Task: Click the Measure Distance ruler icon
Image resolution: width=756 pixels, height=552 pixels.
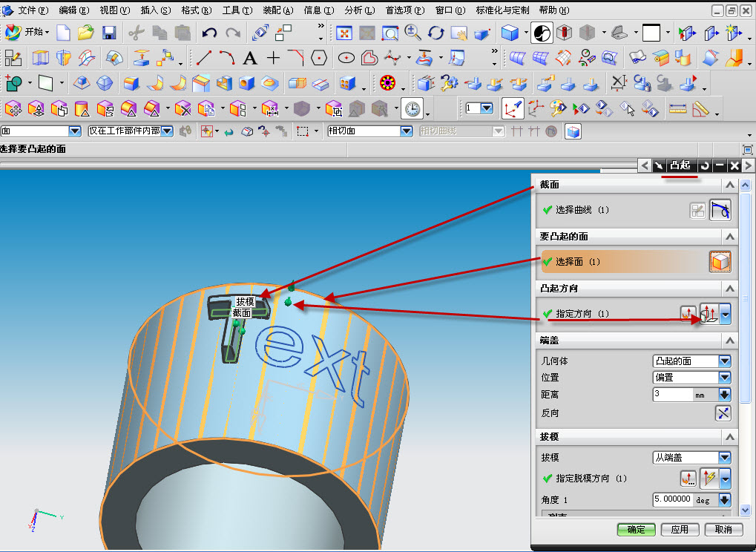Action: pyautogui.click(x=677, y=109)
